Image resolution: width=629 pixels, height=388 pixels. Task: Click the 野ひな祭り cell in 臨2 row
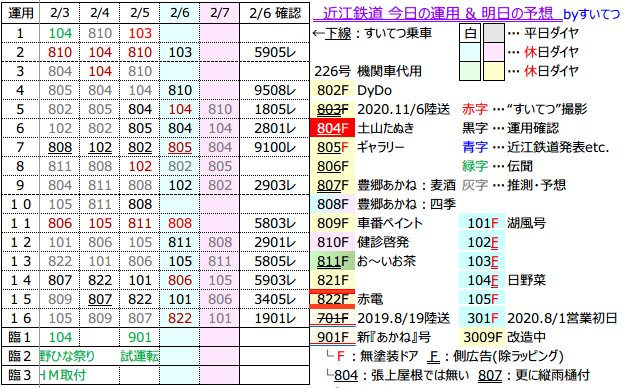coord(67,356)
